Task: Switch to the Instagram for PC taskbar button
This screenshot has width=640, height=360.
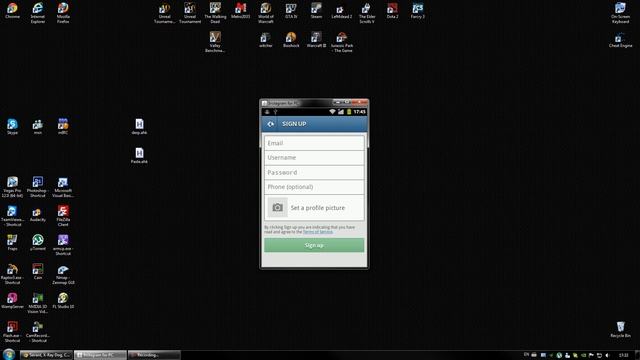Action: (100, 355)
